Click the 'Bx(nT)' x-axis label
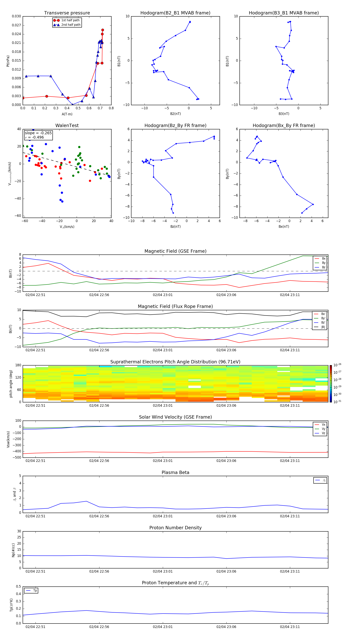 point(284,227)
